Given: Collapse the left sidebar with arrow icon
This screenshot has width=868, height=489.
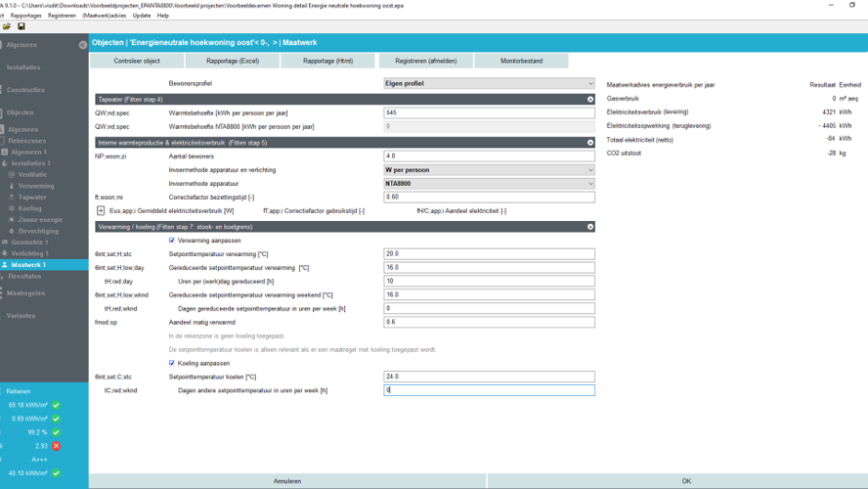Looking at the screenshot, I should [82, 45].
